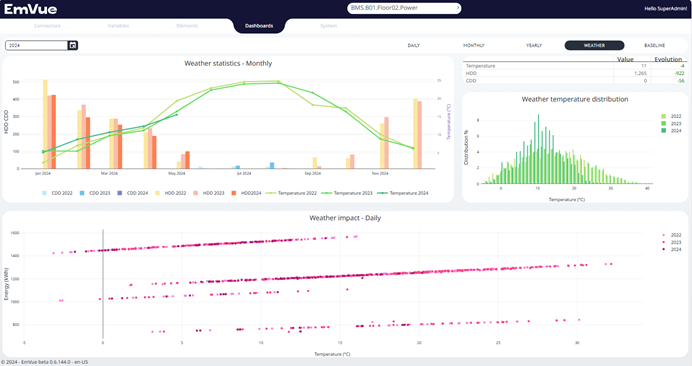Open the Variables tab

(x=118, y=26)
